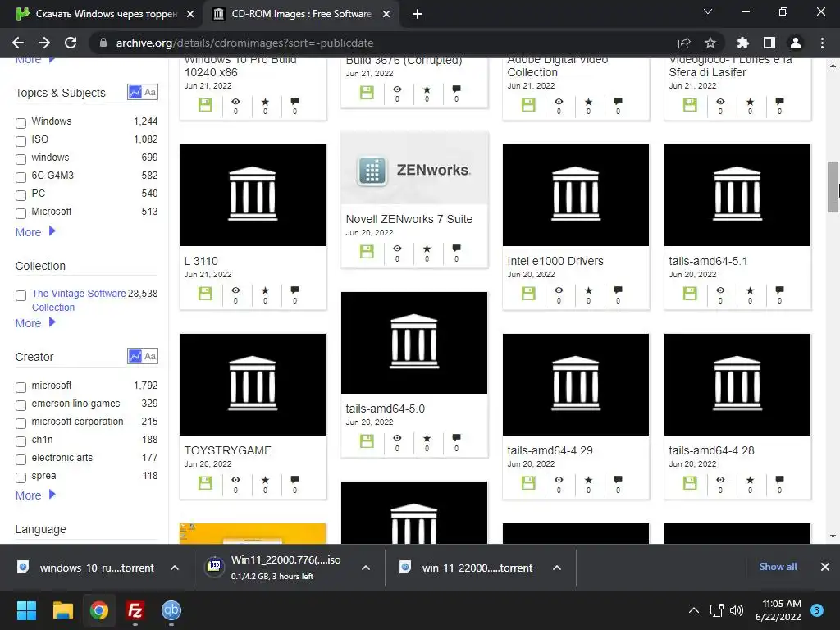
Task: Click the browser forward arrow
Action: click(x=44, y=43)
